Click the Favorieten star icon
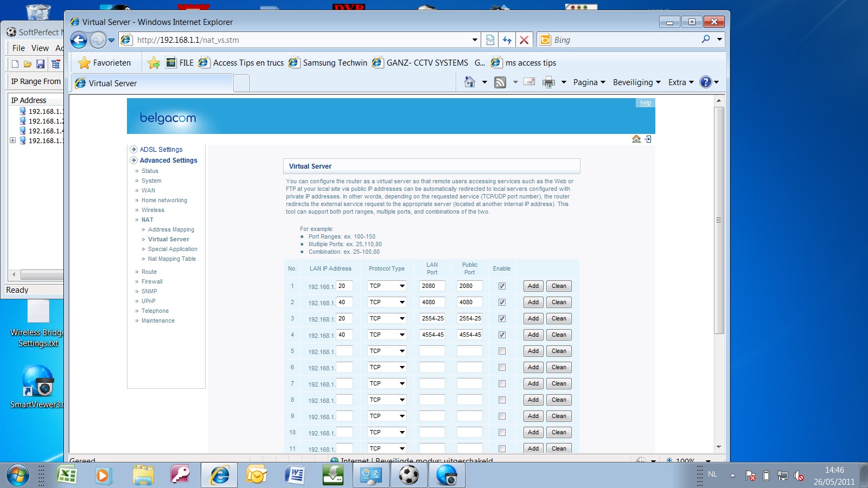 pyautogui.click(x=84, y=63)
